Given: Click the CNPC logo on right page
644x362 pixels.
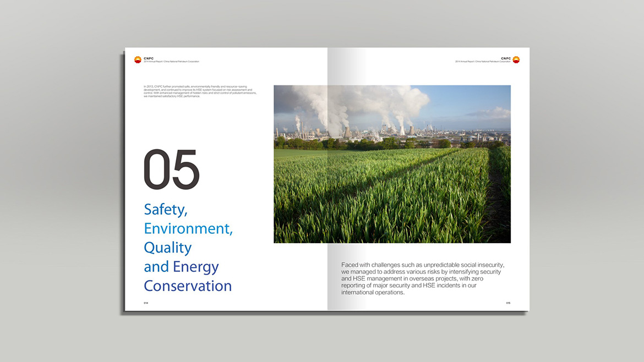Looking at the screenshot, I should point(516,59).
